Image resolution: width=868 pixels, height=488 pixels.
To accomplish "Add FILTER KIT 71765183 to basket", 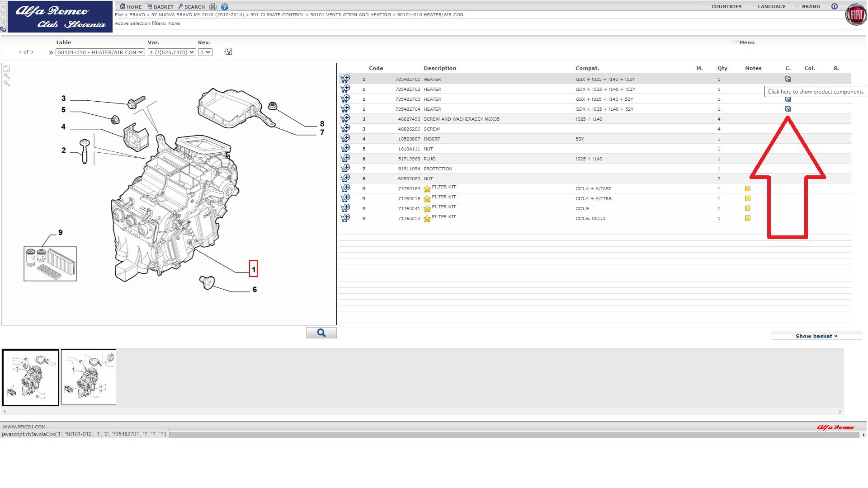I will coord(345,188).
